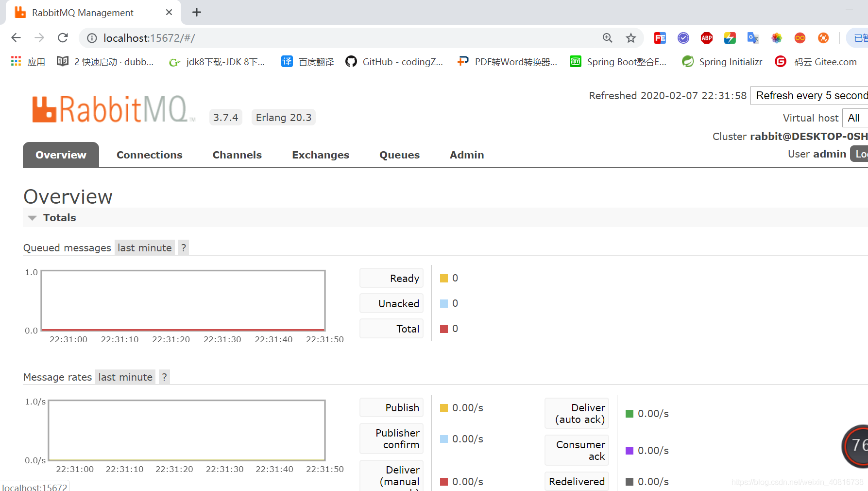The width and height of the screenshot is (868, 491).
Task: Open the red FE extension icon
Action: 660,38
